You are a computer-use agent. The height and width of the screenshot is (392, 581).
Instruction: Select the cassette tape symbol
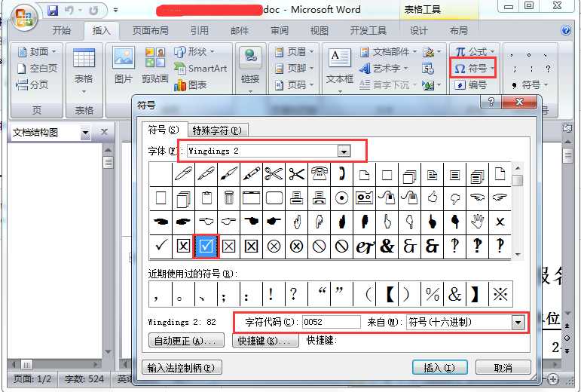pos(364,198)
